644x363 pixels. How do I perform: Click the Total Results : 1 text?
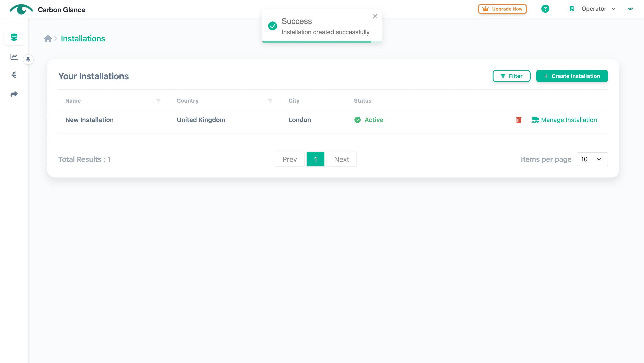click(x=85, y=159)
